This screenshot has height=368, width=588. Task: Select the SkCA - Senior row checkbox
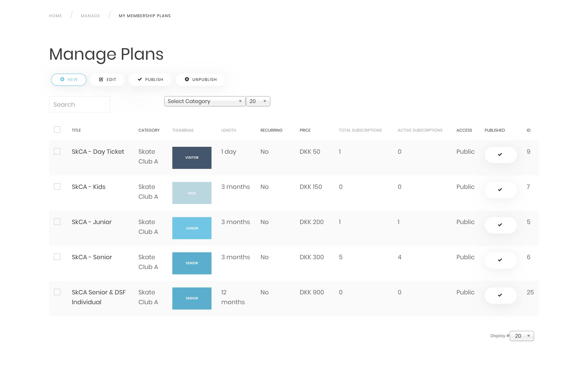click(x=57, y=257)
